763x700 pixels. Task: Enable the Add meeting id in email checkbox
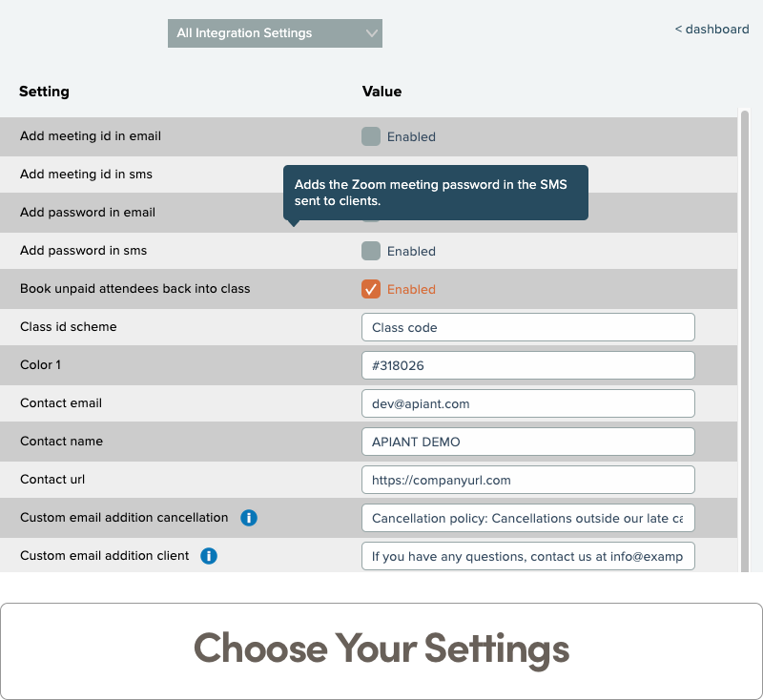(x=371, y=136)
